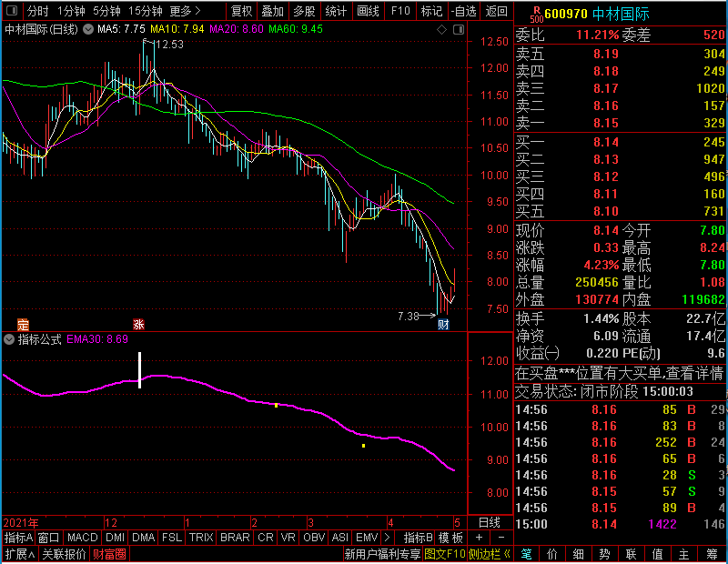Switch indicator to TRIX
This screenshot has height=564, width=728.
point(201,538)
